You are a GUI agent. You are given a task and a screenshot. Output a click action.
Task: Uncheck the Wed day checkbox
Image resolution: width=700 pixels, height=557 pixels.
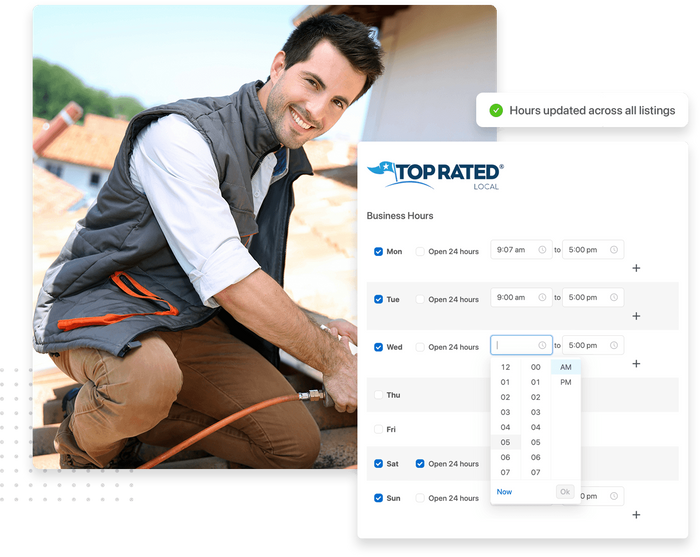[378, 347]
